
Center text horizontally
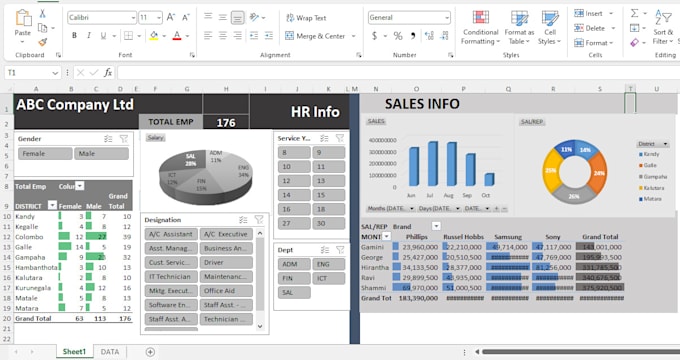tap(222, 36)
